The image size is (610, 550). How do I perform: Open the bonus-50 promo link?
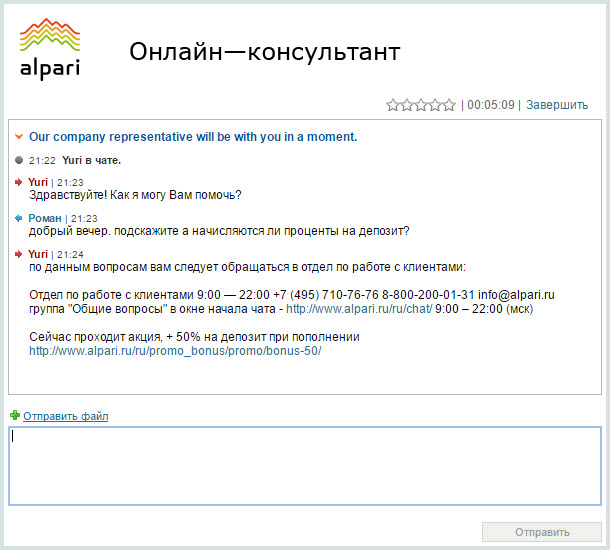[175, 351]
